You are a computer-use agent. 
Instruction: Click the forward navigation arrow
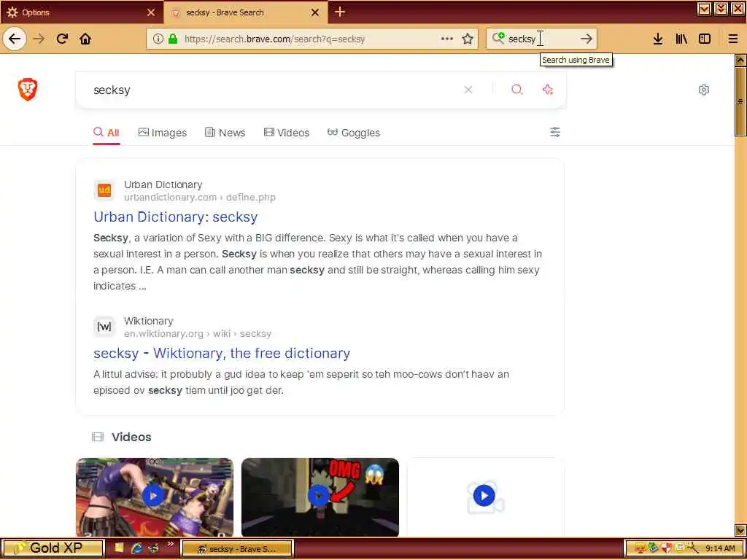(39, 39)
